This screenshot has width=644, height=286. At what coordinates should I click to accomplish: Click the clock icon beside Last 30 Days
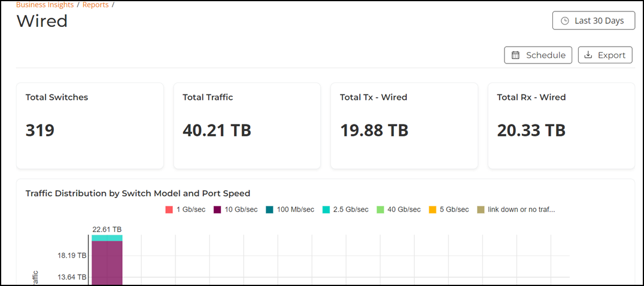(x=565, y=21)
